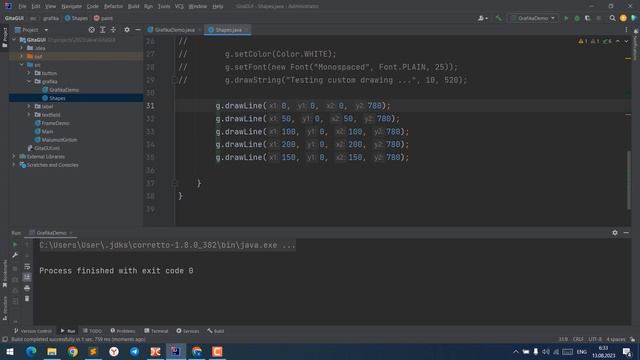The image size is (640, 360).
Task: Toggle soft-wrap in Run console
Action: point(27,267)
